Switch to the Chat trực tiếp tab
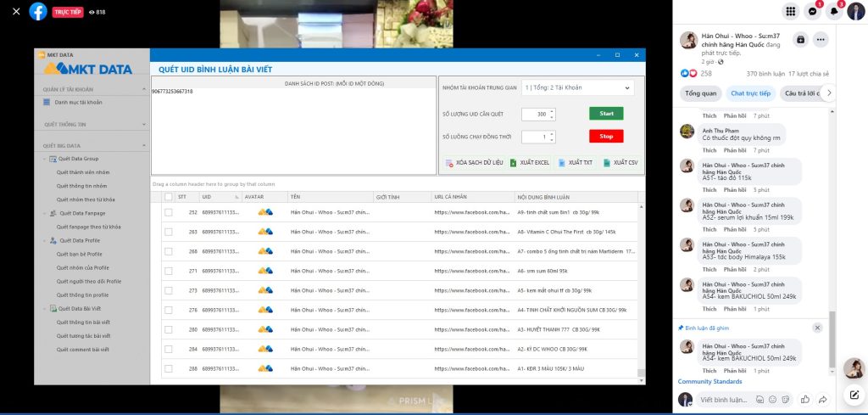The image size is (868, 415). point(750,93)
